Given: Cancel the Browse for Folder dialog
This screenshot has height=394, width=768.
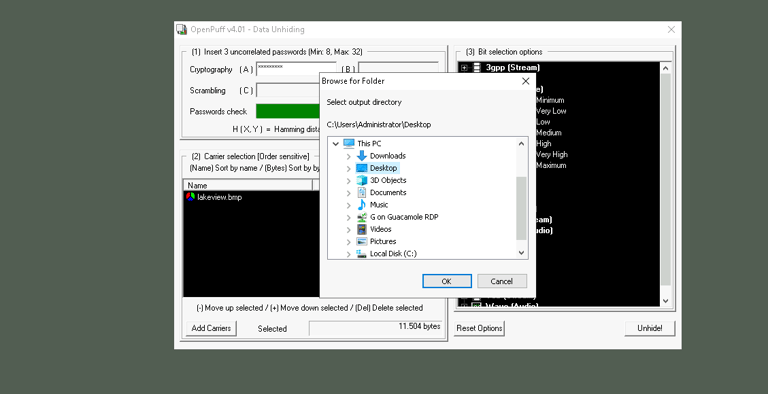Looking at the screenshot, I should (502, 281).
